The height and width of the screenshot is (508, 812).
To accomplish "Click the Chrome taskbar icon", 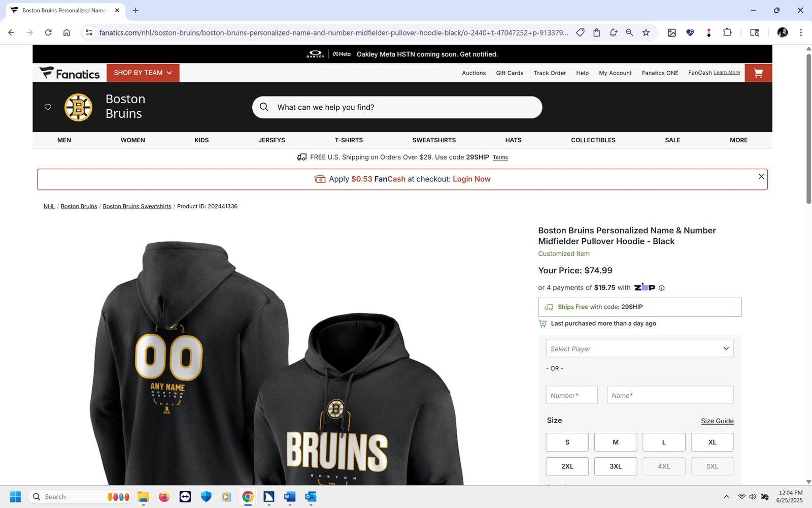I will pyautogui.click(x=248, y=497).
